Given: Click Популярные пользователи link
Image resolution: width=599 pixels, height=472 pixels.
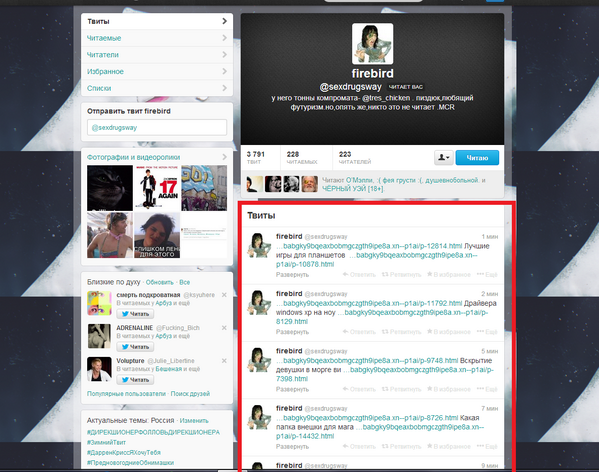Looking at the screenshot, I should pyautogui.click(x=126, y=394).
